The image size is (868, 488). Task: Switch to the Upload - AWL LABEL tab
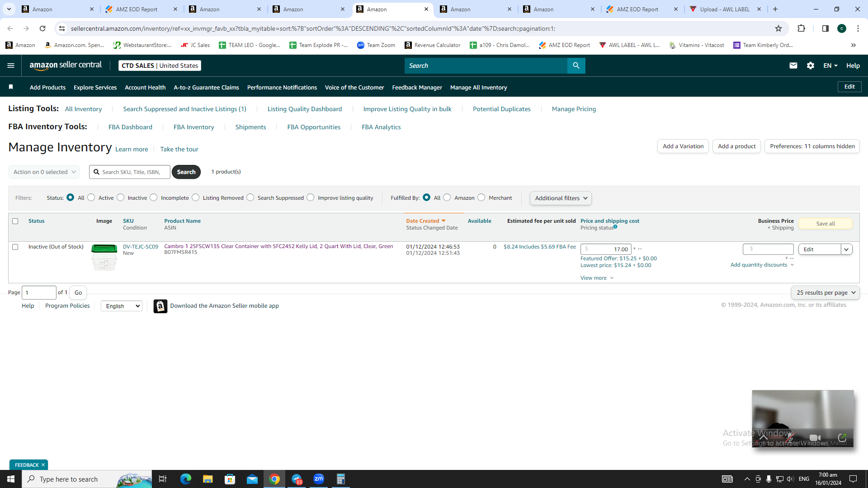[725, 9]
